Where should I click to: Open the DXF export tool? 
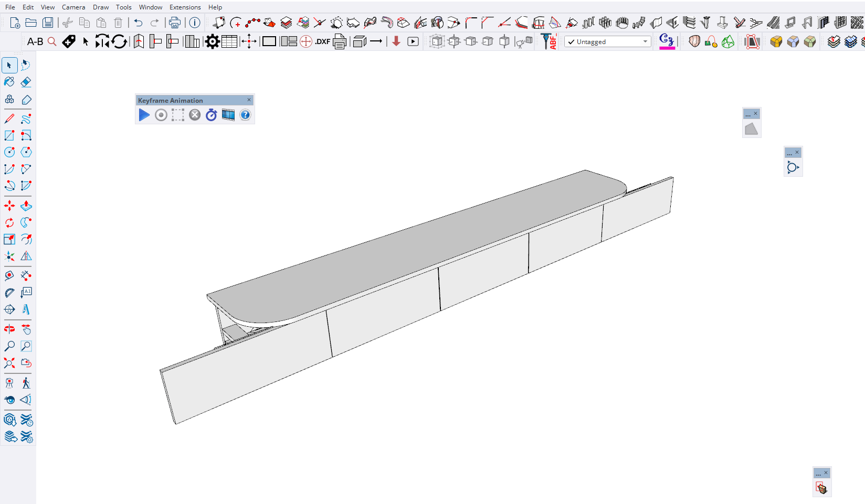point(322,41)
